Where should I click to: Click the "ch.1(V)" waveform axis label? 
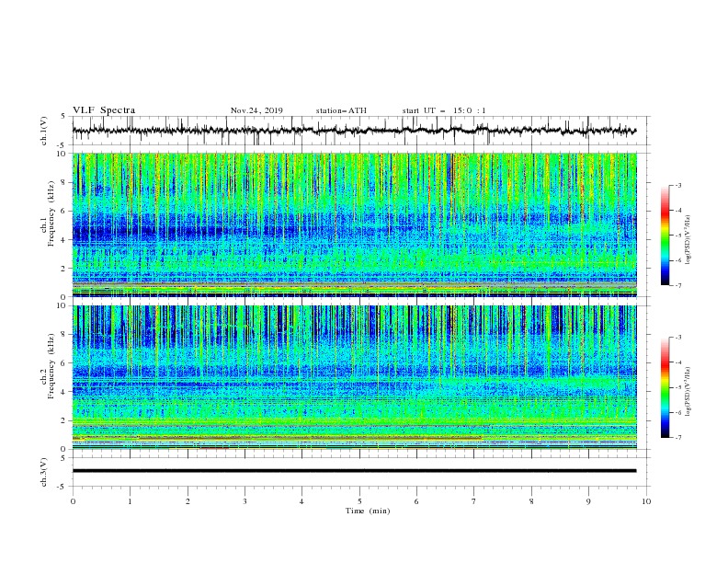point(44,131)
